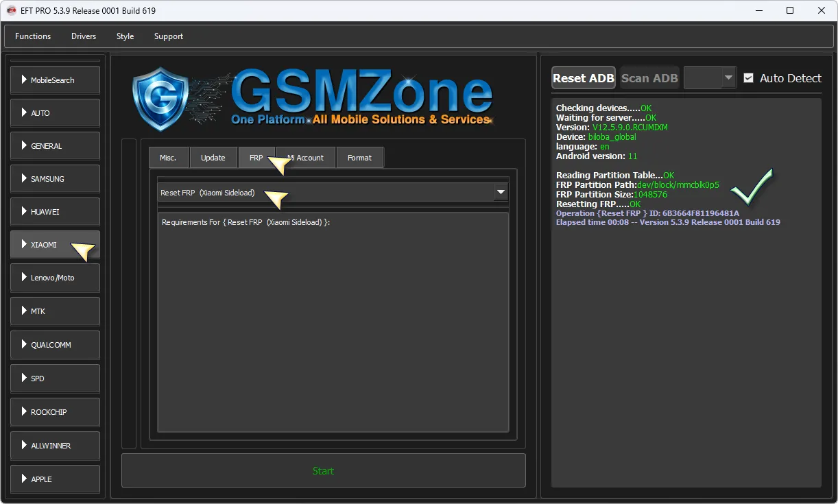Open the QUALCOMM tools section
Screen dimensions: 838x504
tap(55, 345)
